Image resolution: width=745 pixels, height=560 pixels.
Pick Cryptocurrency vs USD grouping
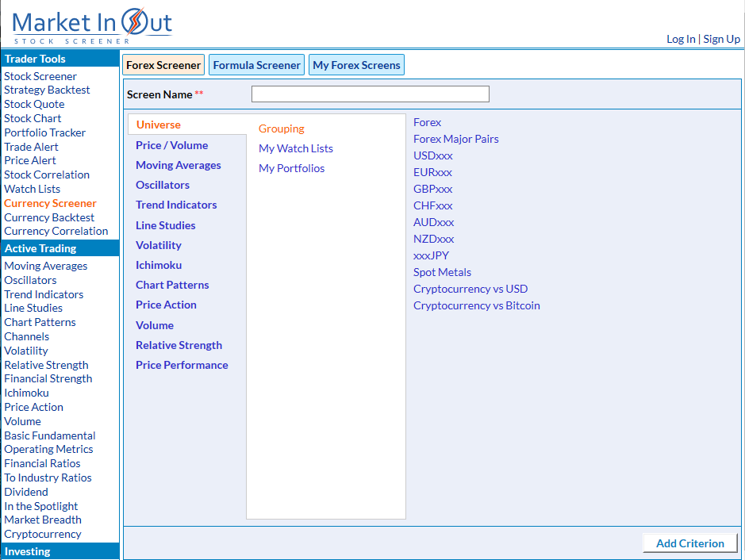click(x=470, y=289)
